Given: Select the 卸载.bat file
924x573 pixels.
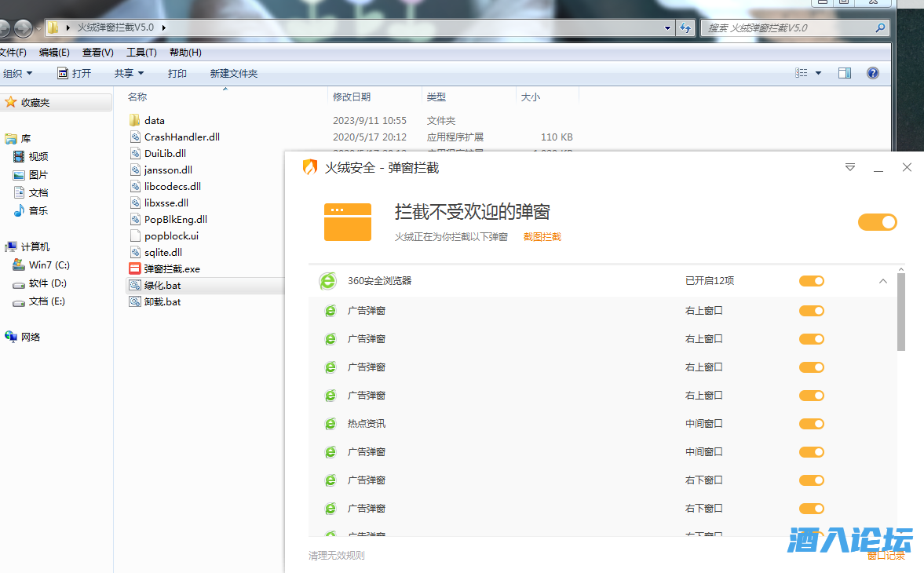Looking at the screenshot, I should pyautogui.click(x=162, y=301).
